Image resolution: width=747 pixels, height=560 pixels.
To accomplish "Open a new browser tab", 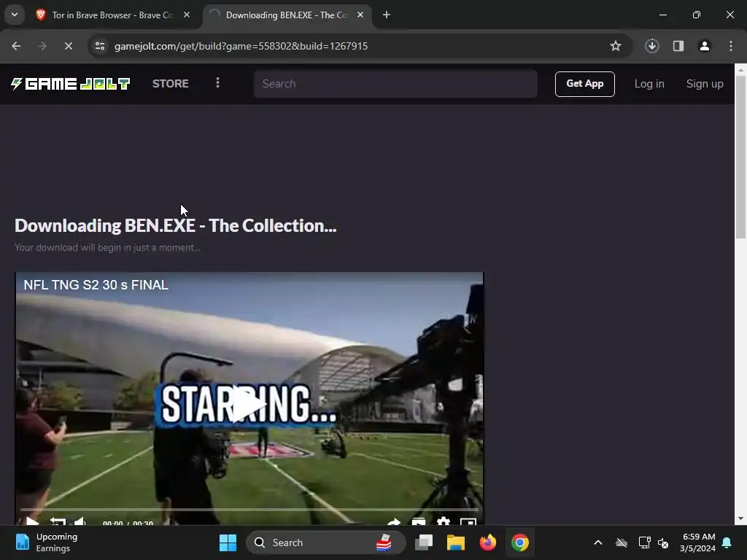I will click(387, 15).
